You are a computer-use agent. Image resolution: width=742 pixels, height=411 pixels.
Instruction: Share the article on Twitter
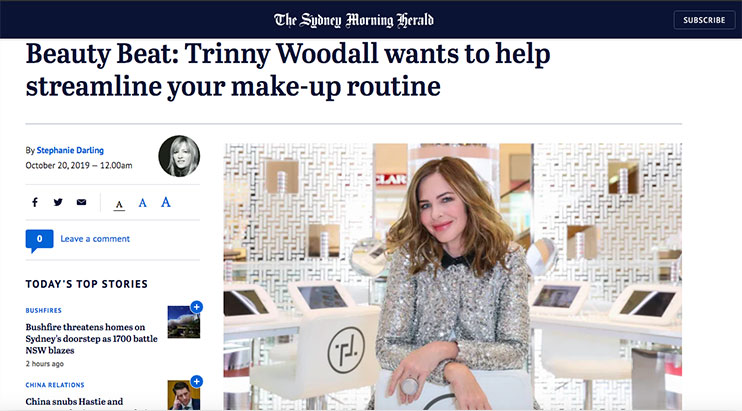click(58, 202)
